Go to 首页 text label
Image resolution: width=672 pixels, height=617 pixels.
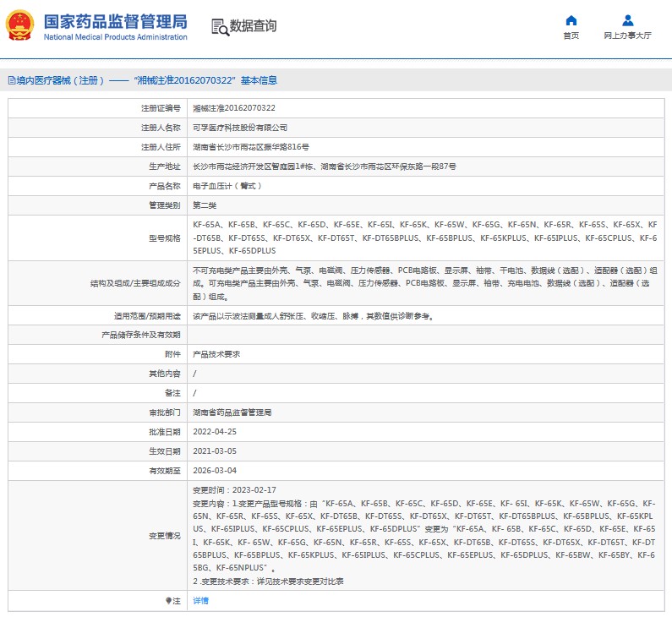click(x=571, y=35)
